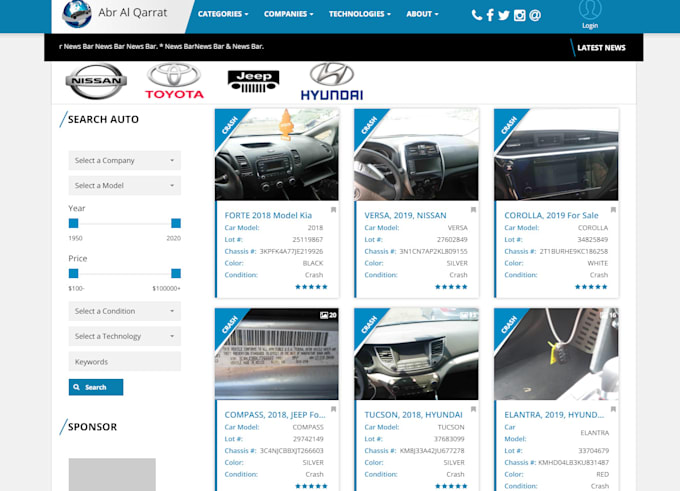Click the Hyundai Tucson dashboard photo
Image resolution: width=680 pixels, height=491 pixels.
pyautogui.click(x=416, y=354)
